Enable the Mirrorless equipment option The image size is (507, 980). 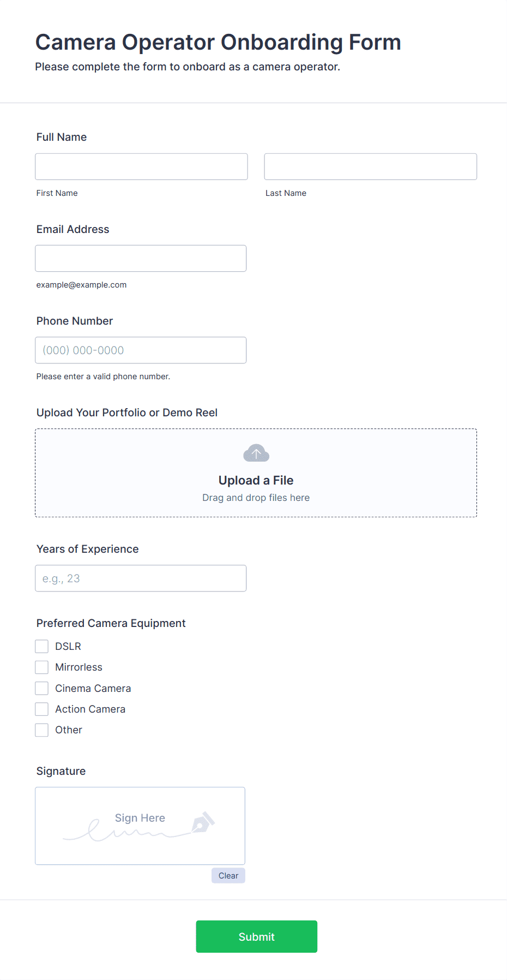42,667
